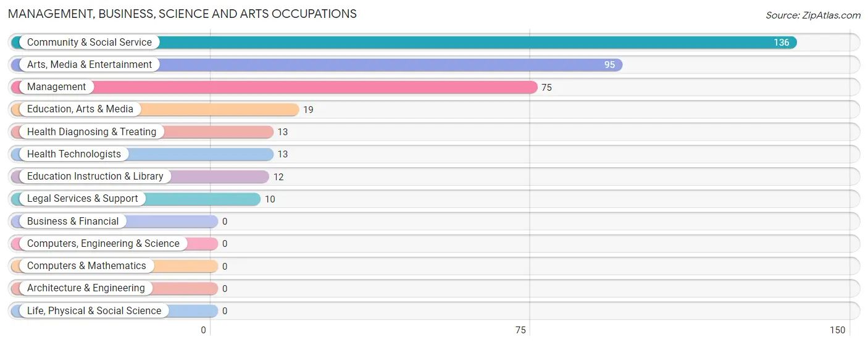
Task: Click Life, Physical & Social Science label
Action: click(x=94, y=311)
